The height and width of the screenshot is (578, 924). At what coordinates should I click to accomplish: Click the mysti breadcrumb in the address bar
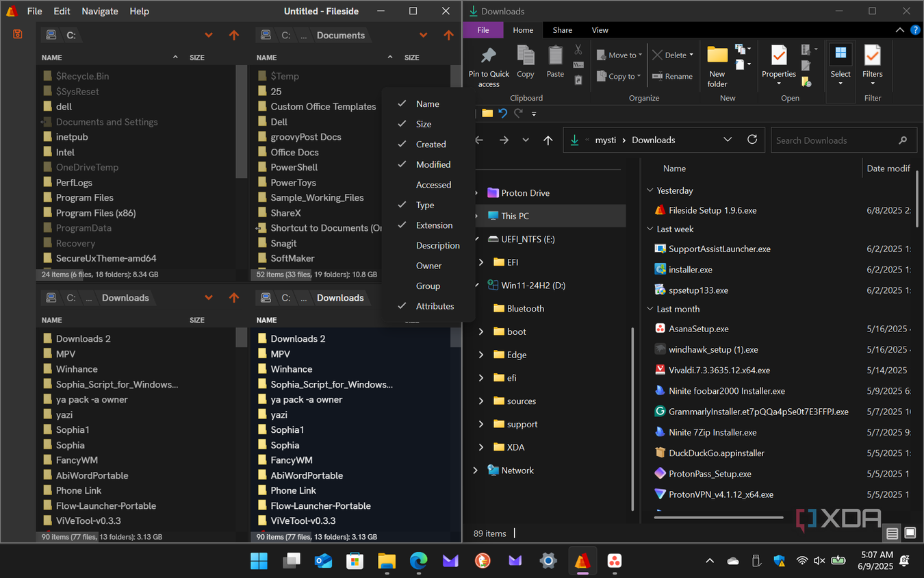pyautogui.click(x=606, y=140)
